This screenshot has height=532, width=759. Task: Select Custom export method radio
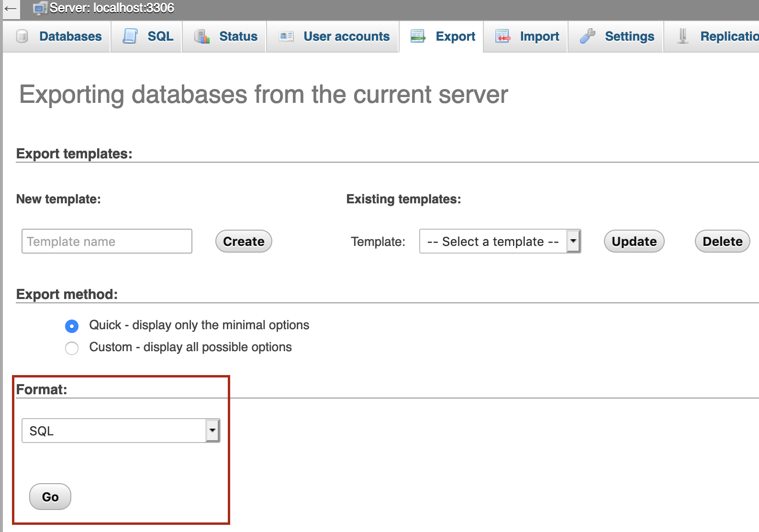(x=72, y=348)
